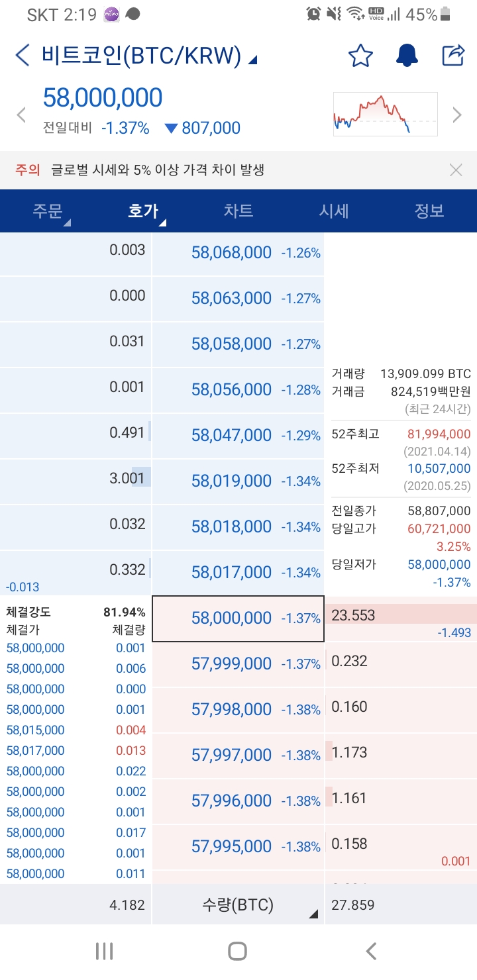Switch to the 차트 tab
The image size is (477, 980).
point(238,211)
